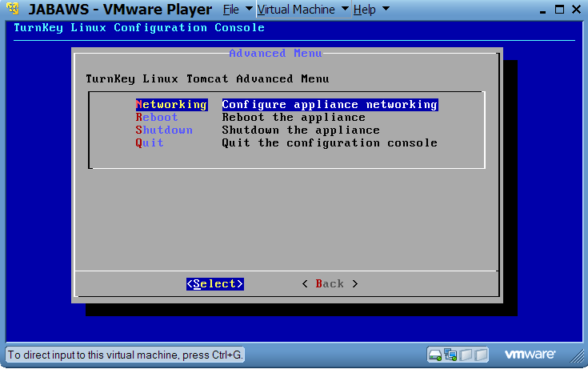The width and height of the screenshot is (588, 369).
Task: Open the Virtual Machine menu
Action: point(297,10)
